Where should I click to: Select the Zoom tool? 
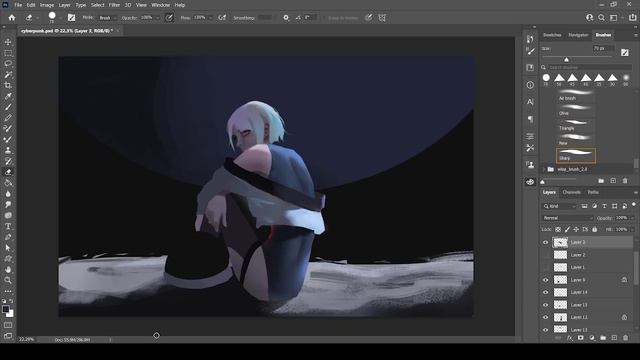pyautogui.click(x=8, y=280)
